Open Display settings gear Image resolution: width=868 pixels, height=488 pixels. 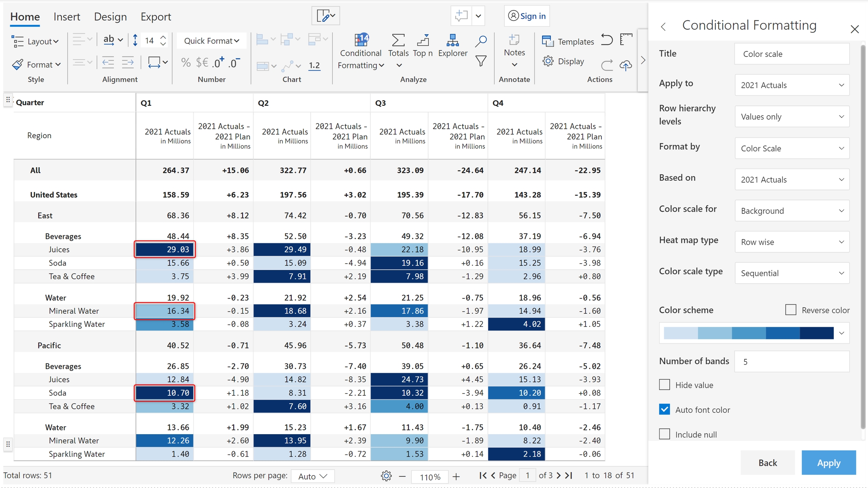pyautogui.click(x=548, y=61)
